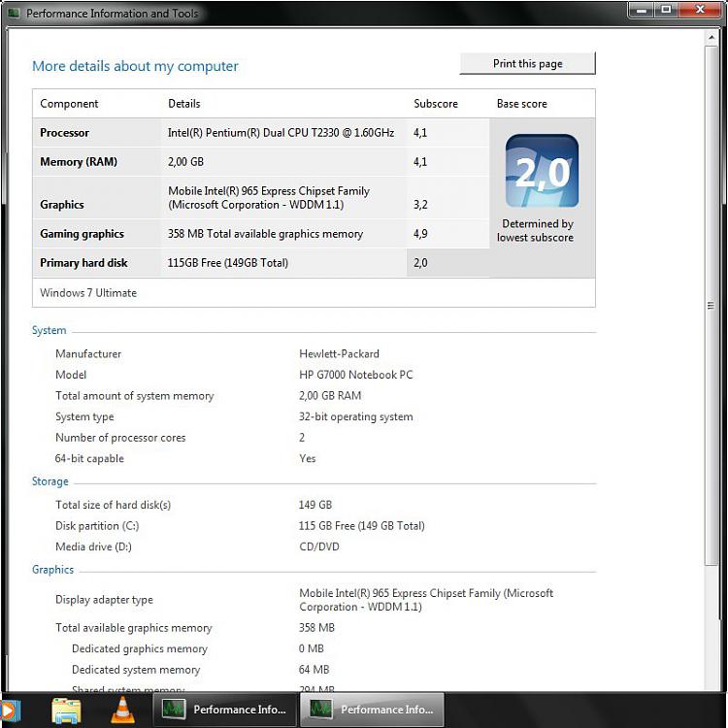
Task: Click the scrollbar up arrow
Action: [x=711, y=38]
